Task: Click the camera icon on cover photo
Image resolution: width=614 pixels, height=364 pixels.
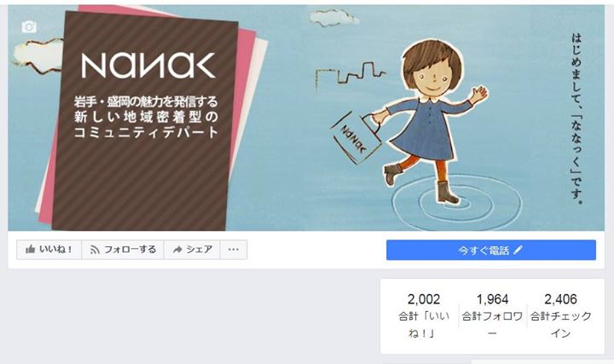Action: pyautogui.click(x=29, y=27)
